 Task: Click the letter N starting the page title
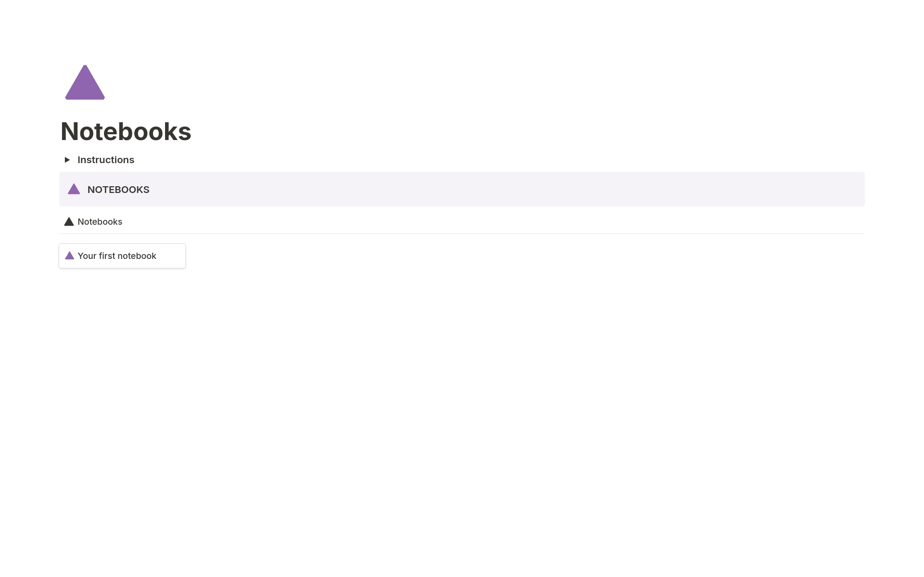pyautogui.click(x=70, y=131)
